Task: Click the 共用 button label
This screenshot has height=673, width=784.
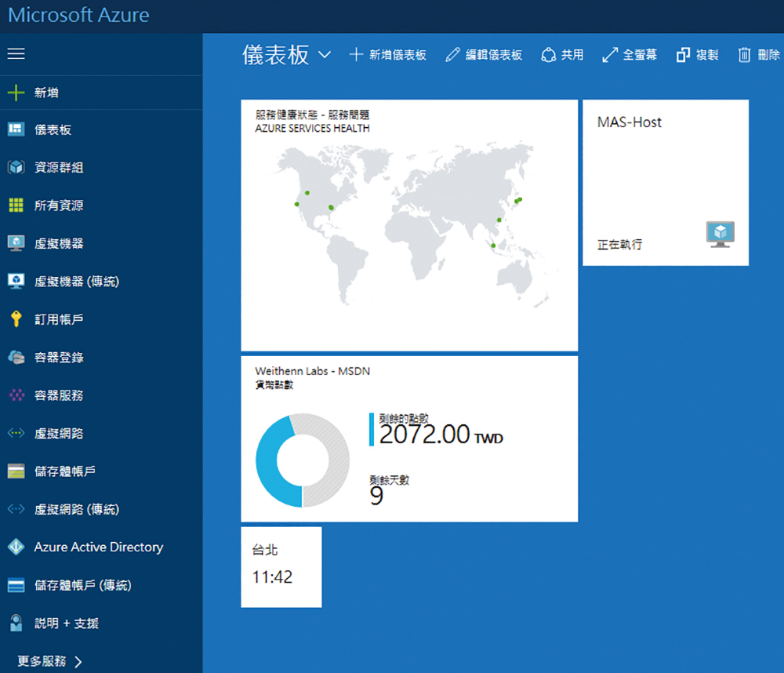Action: coord(572,55)
